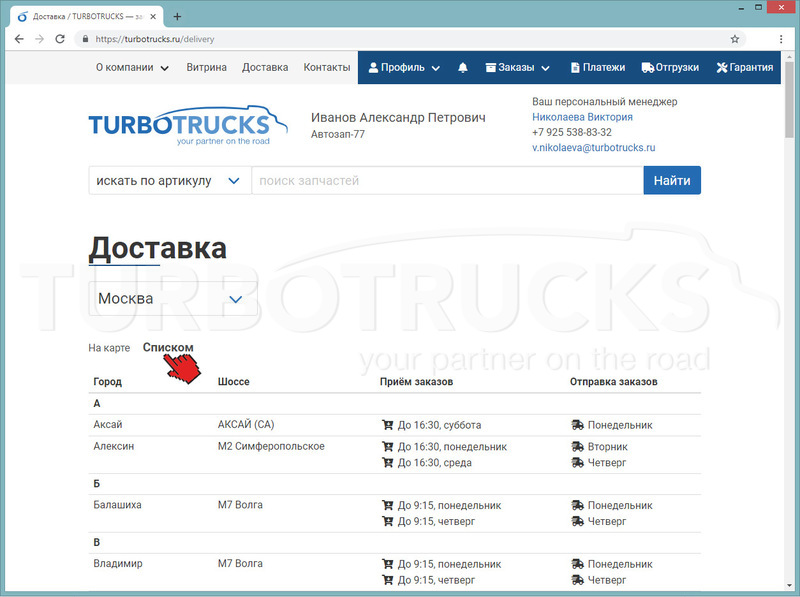Screen dimensions: 800x597
Task: Open manager link Николаева Виктория
Action: [582, 117]
